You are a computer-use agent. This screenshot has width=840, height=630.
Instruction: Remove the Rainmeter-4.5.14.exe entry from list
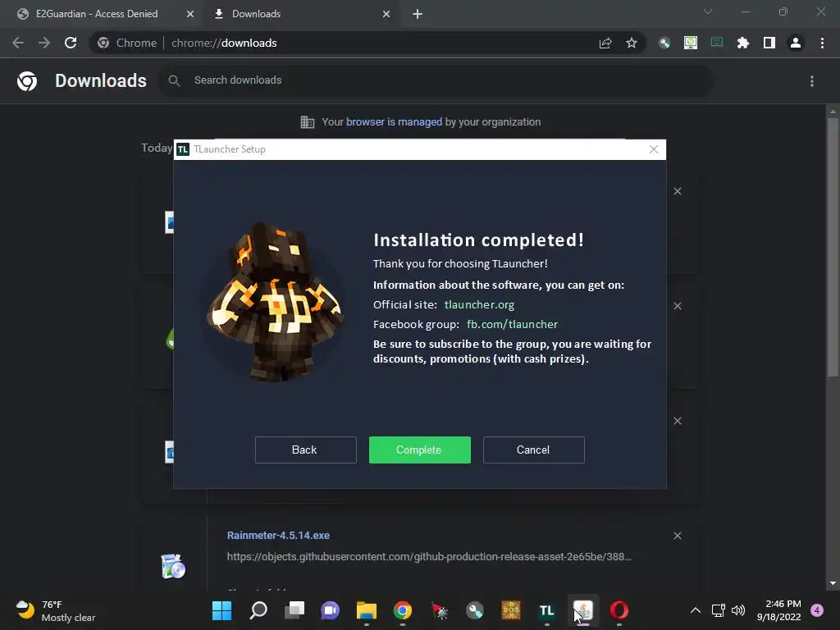(677, 536)
